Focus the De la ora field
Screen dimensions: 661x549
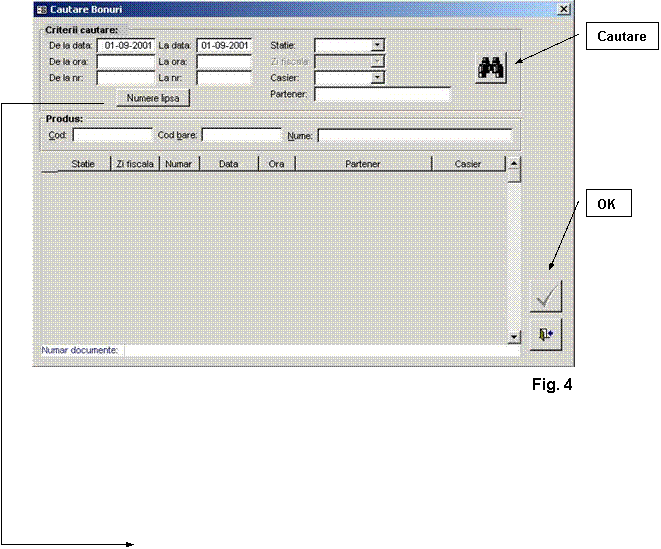126,62
